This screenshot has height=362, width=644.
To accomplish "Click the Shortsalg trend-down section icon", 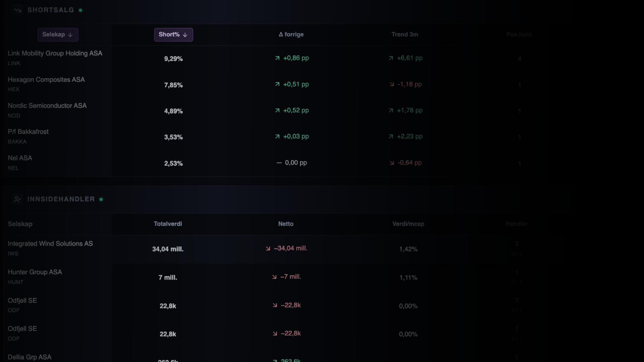I will tap(18, 10).
